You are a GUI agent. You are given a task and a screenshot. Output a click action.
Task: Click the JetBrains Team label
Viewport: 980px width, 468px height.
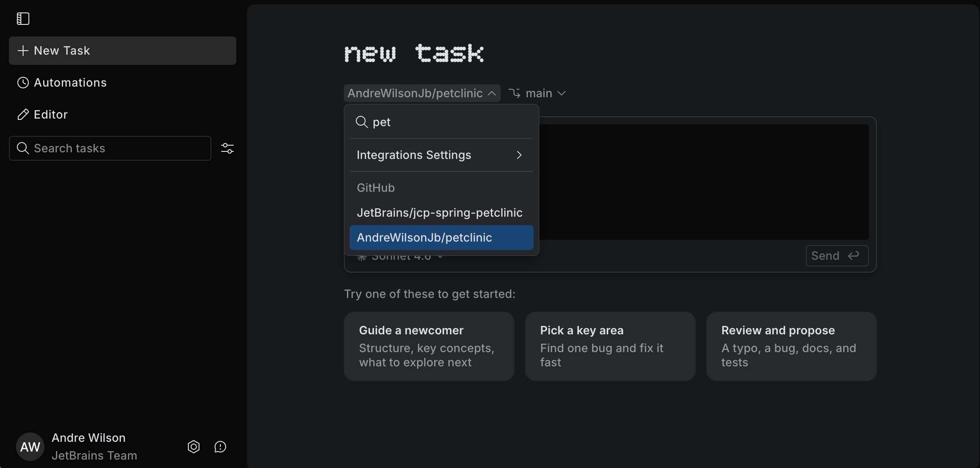coord(95,456)
